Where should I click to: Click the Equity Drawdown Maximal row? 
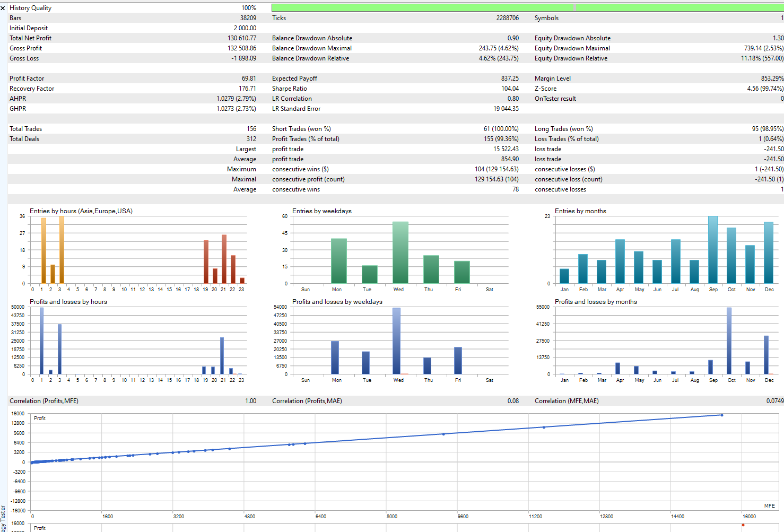coord(658,48)
